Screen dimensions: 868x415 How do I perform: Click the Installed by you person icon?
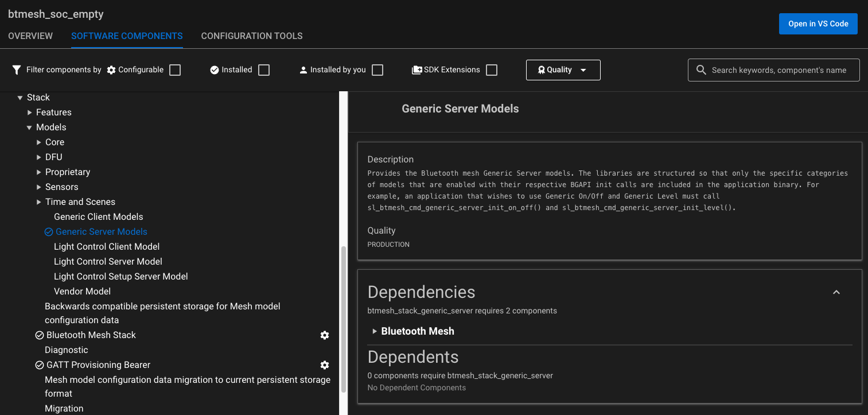[x=303, y=70]
